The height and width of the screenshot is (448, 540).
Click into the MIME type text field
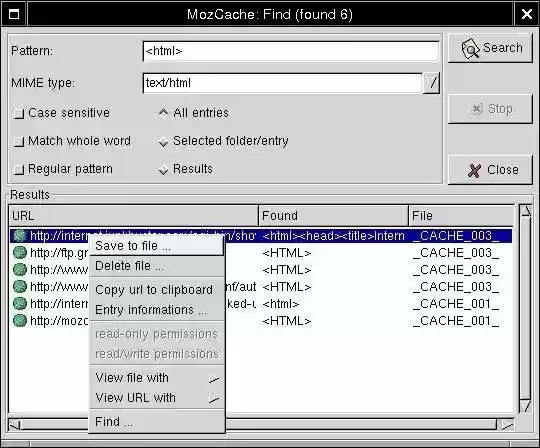point(283,83)
